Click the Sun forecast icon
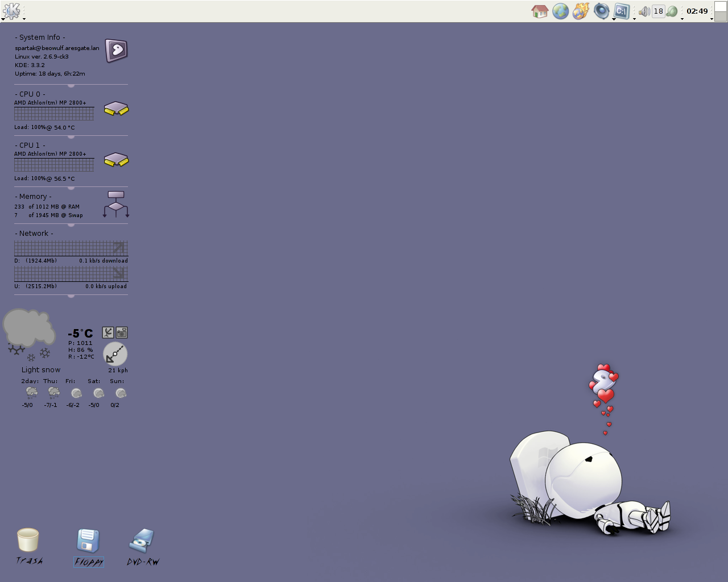The image size is (728, 582). pyautogui.click(x=121, y=393)
